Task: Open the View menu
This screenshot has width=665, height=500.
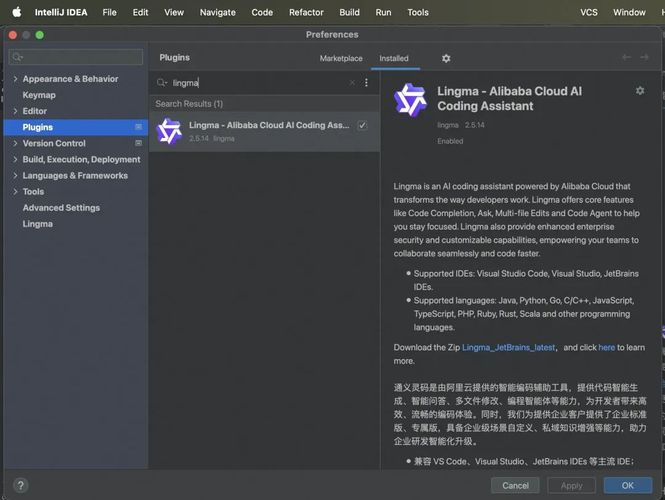Action: [x=174, y=12]
